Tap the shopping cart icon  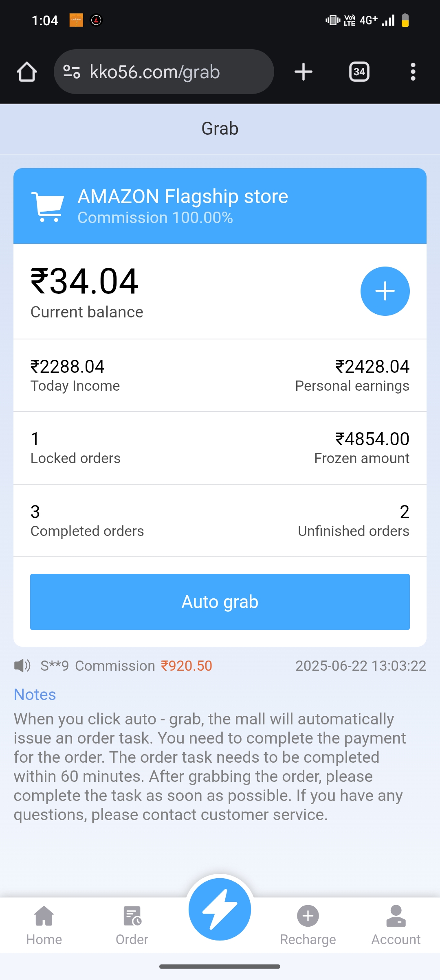[x=48, y=207]
